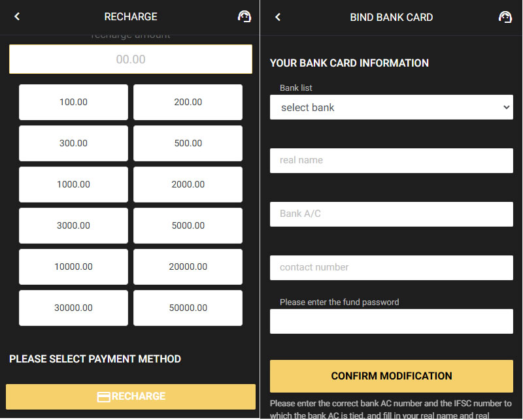Go back from the Recharge screen
The width and height of the screenshot is (523, 420).
point(17,16)
